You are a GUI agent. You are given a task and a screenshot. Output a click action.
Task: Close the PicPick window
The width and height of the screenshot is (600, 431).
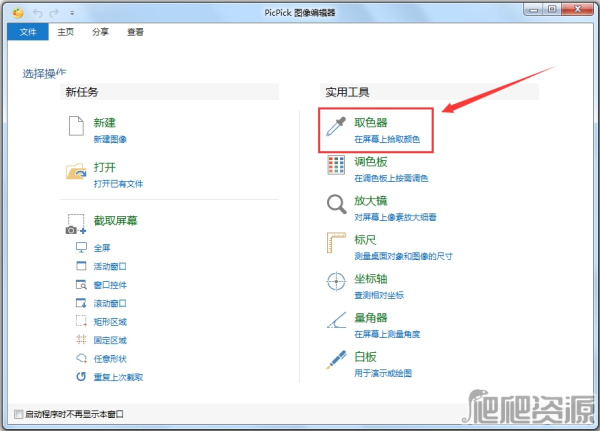577,10
